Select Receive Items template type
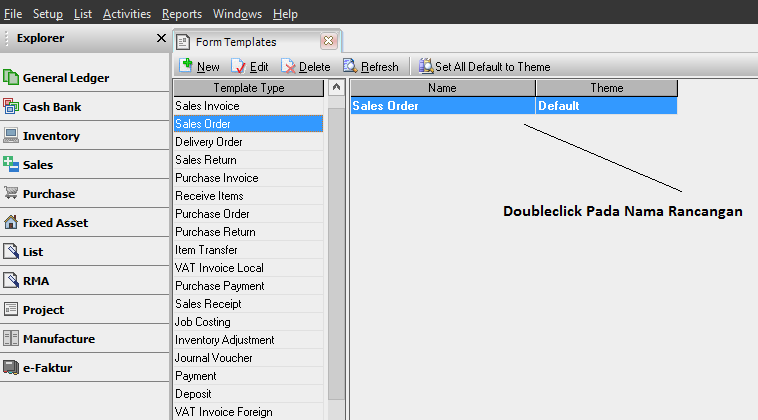This screenshot has width=758, height=420. (x=248, y=196)
